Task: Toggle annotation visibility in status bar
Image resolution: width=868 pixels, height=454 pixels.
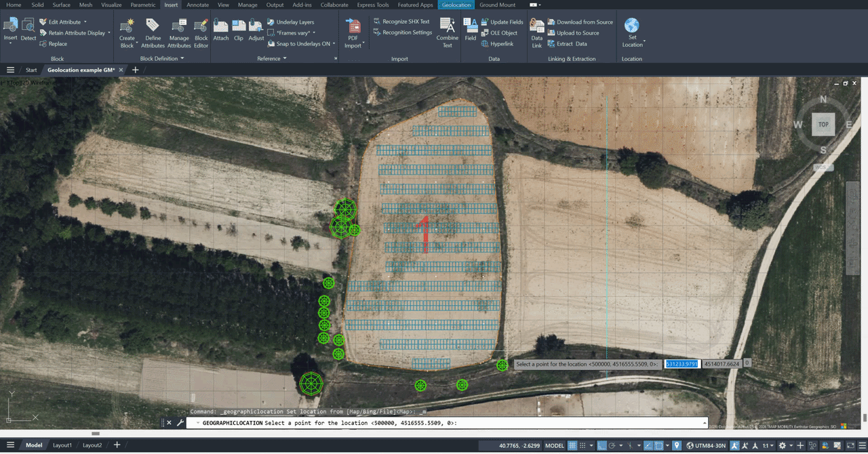Action: (x=734, y=445)
